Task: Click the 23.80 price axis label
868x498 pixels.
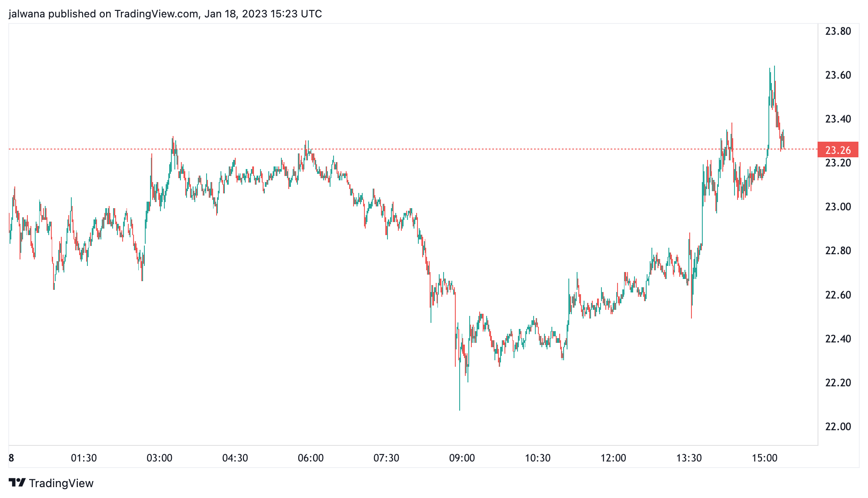Action: click(838, 31)
